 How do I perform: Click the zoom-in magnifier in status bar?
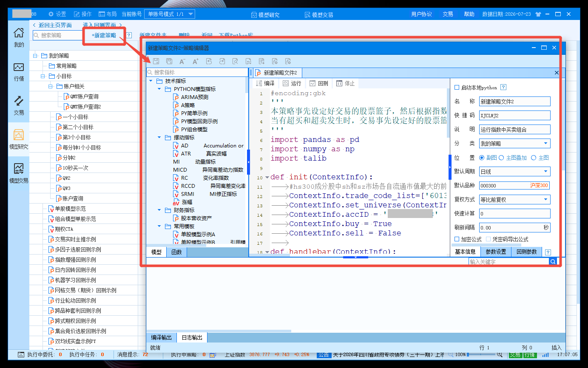pyautogui.click(x=500, y=354)
